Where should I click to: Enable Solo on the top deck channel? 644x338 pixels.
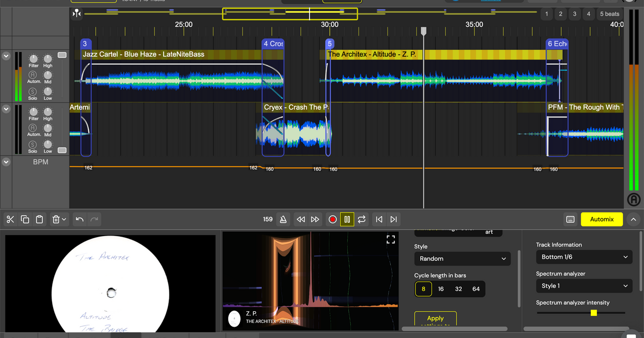point(32,91)
